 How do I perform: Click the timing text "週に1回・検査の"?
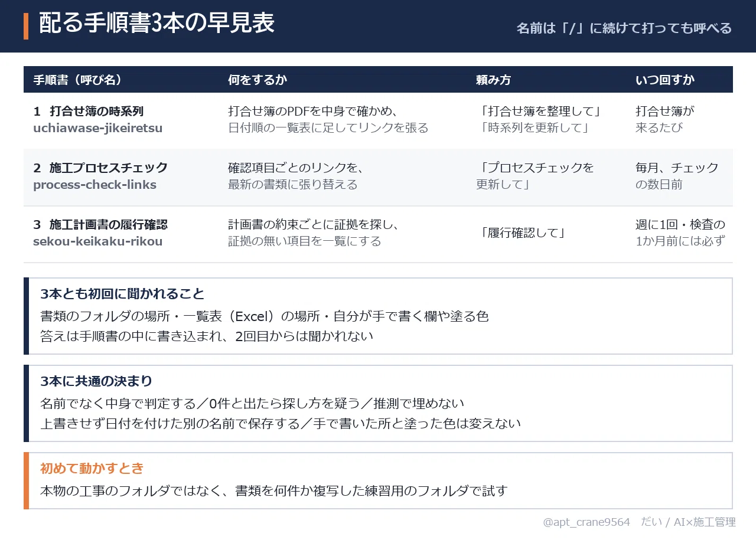coord(680,224)
